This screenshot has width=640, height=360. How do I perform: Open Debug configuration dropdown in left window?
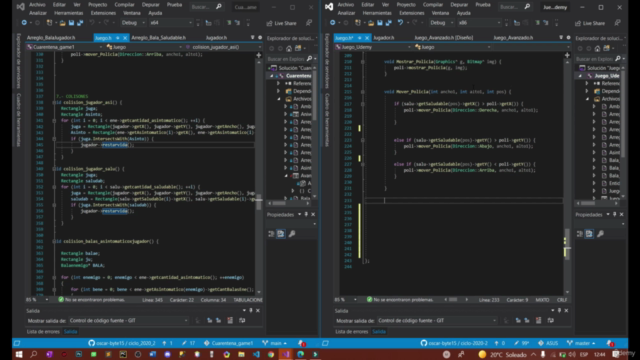point(133,23)
